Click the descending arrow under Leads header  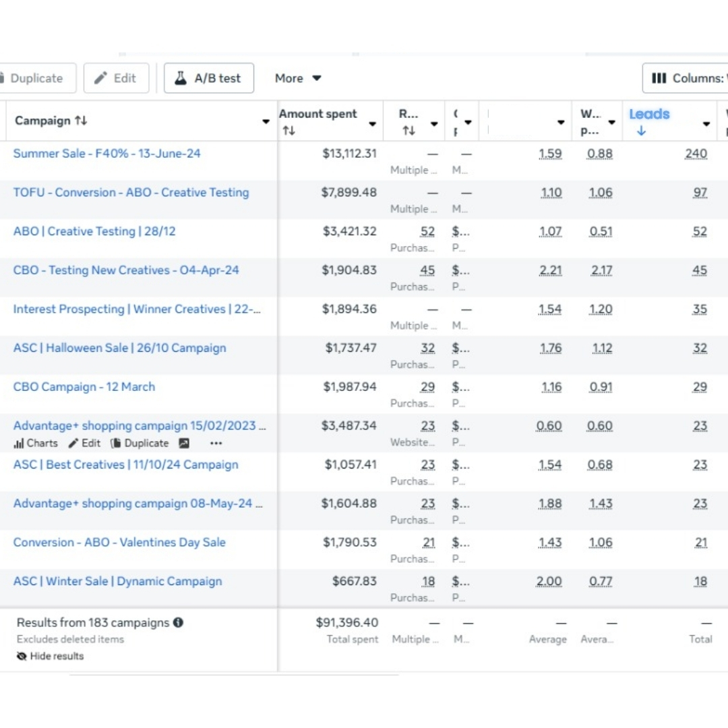[640, 131]
